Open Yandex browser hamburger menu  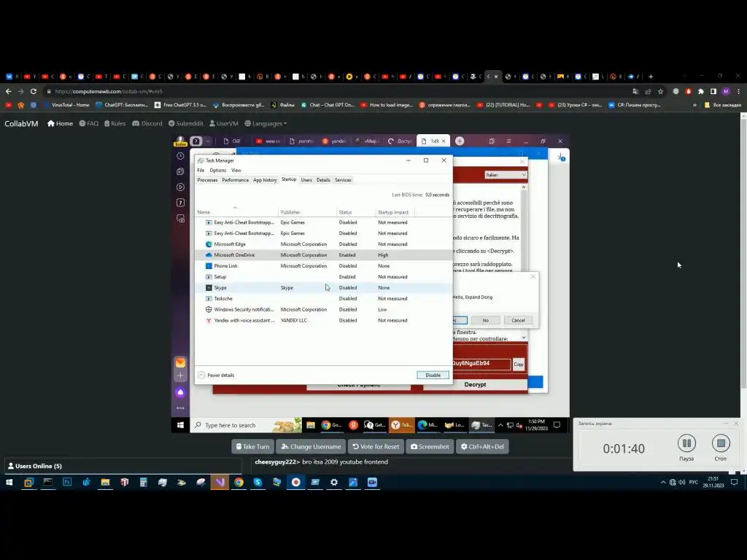coord(508,141)
